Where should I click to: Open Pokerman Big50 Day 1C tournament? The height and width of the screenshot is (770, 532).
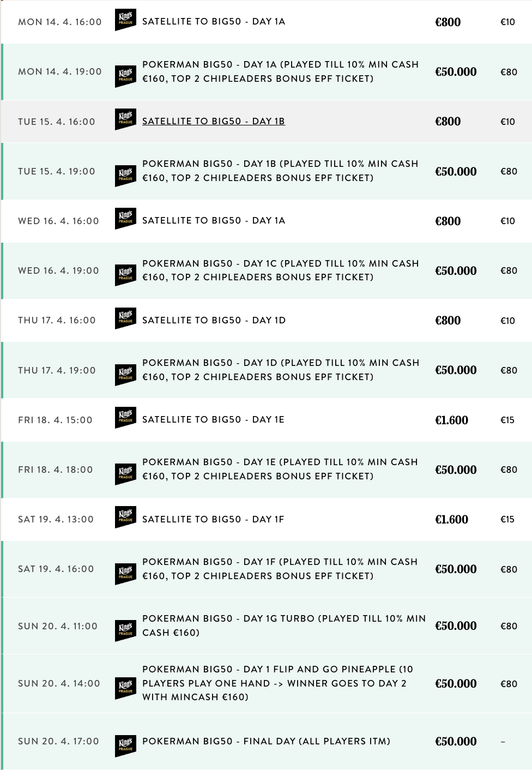click(280, 270)
